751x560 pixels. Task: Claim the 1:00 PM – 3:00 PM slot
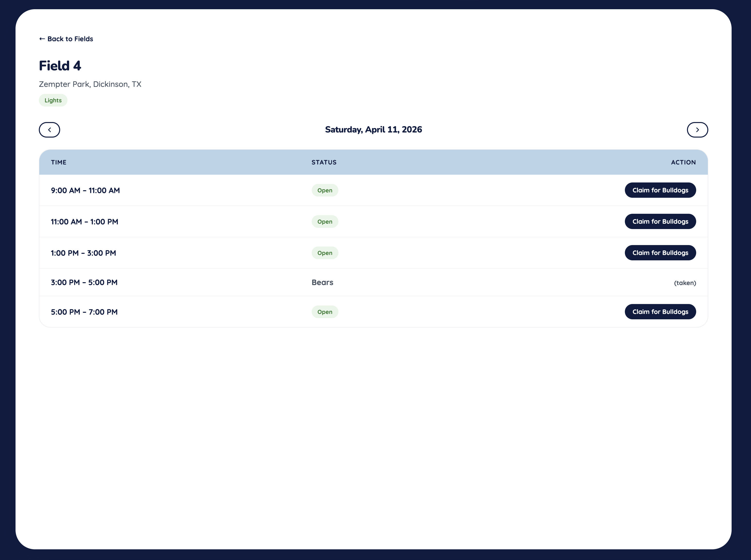[x=660, y=253]
